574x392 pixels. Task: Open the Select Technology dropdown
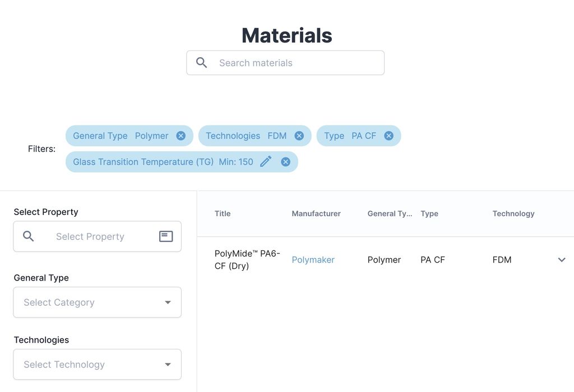pyautogui.click(x=97, y=365)
